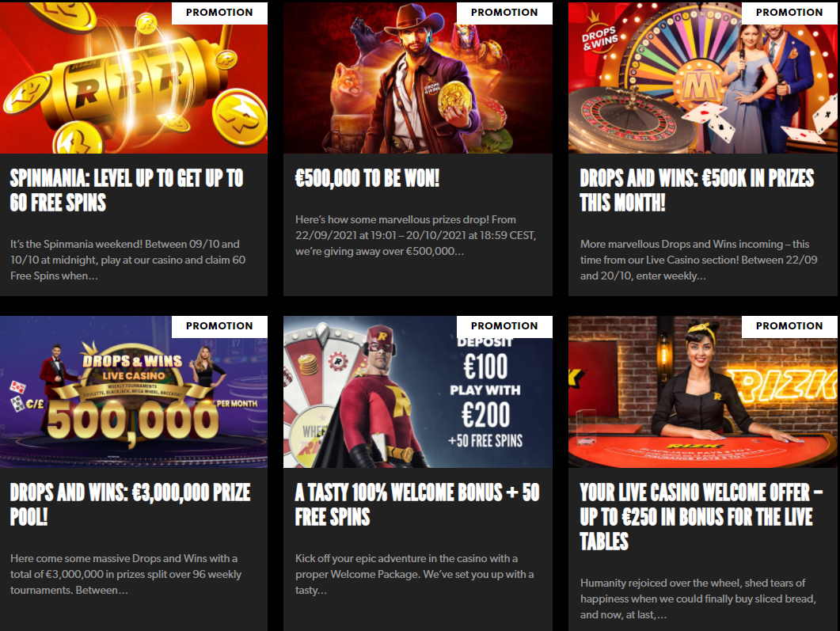This screenshot has height=631, width=840.
Task: Read the Spinmania weekend description text
Action: pos(128,260)
